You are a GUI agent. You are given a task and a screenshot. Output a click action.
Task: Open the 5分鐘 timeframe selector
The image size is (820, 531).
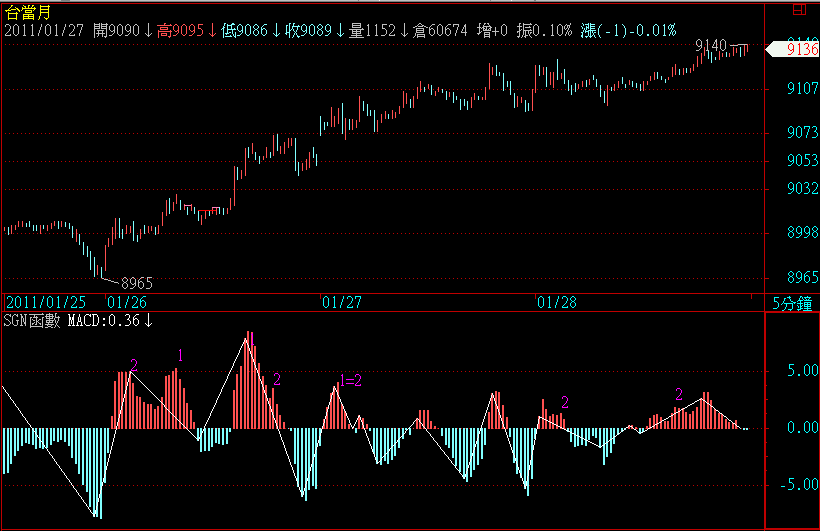pos(792,302)
